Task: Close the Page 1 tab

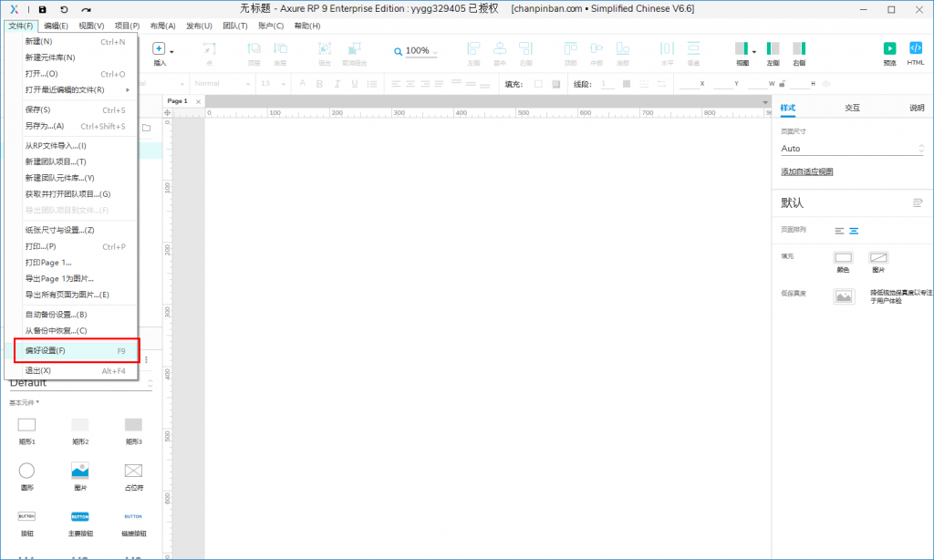Action: click(198, 101)
